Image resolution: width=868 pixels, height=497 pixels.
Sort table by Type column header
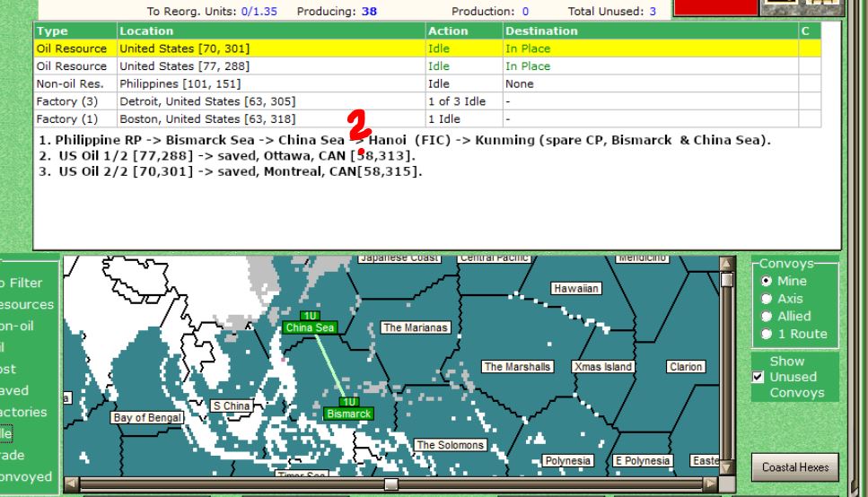tap(75, 31)
